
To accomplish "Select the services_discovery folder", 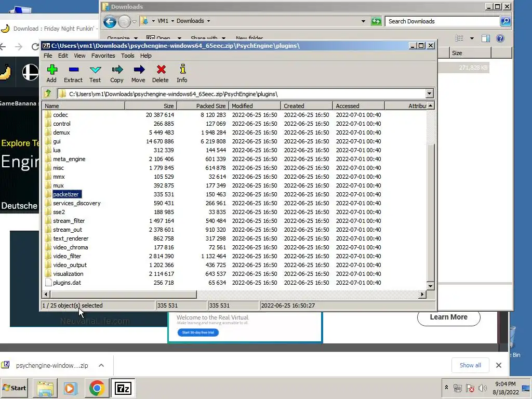I will (x=77, y=203).
